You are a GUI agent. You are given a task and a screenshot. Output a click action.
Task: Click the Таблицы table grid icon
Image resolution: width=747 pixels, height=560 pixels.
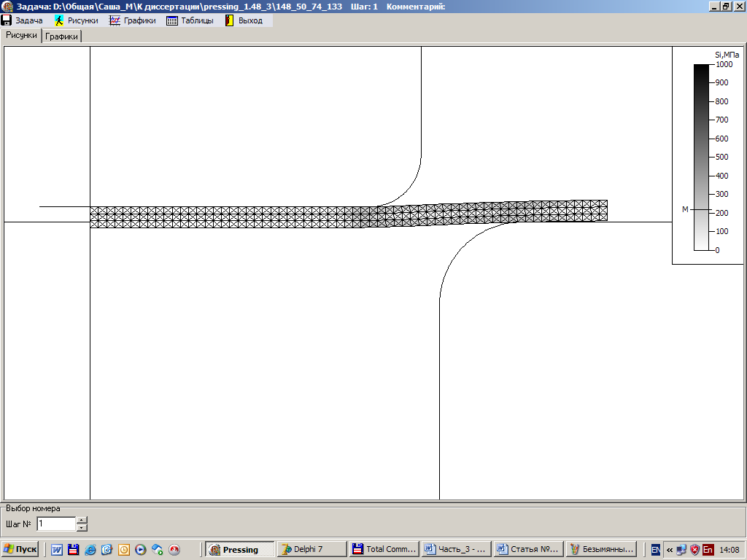coord(172,20)
